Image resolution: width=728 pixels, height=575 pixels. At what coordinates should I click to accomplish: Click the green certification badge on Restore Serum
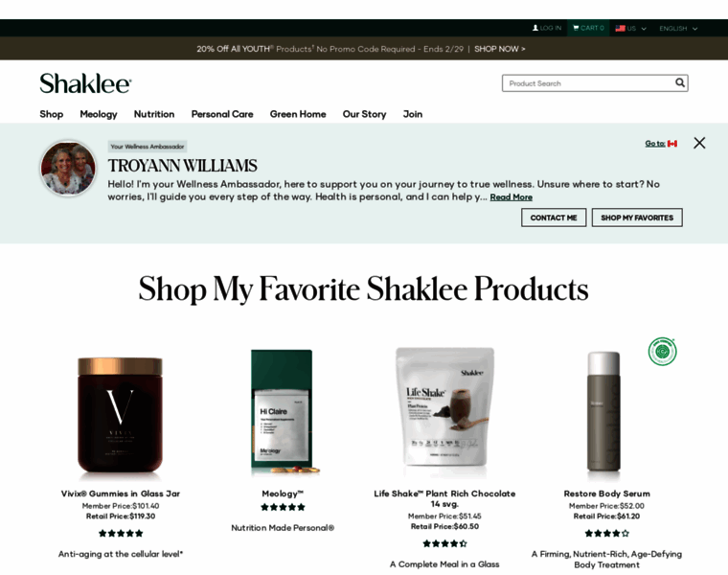(662, 351)
